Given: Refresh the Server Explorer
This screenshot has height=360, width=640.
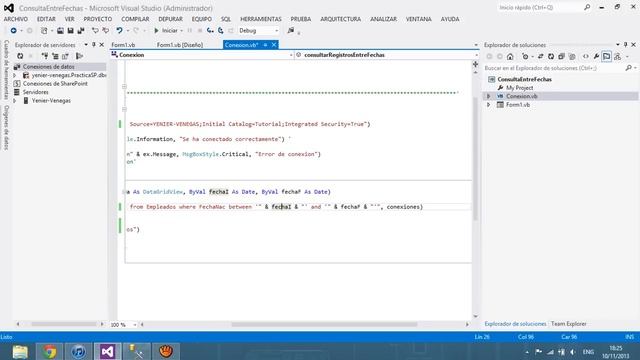Looking at the screenshot, I should [20, 56].
